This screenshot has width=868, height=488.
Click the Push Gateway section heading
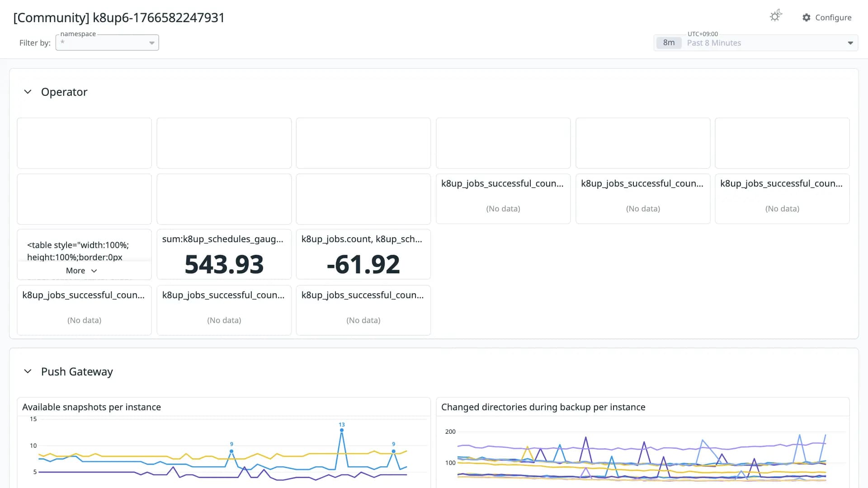[x=77, y=371]
